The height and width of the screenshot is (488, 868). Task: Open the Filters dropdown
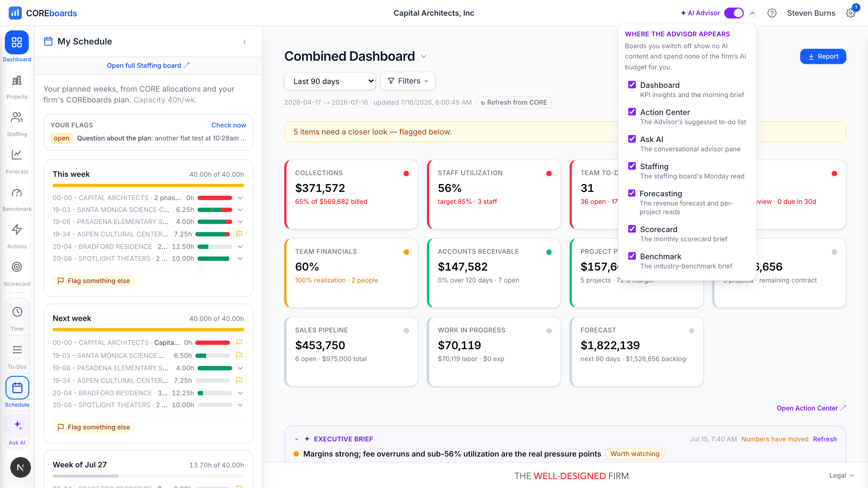point(408,81)
